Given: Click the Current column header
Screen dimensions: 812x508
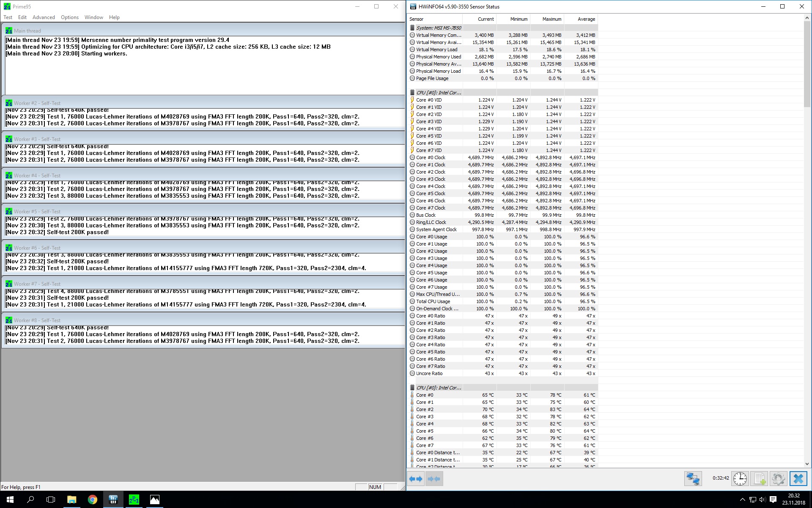Looking at the screenshot, I should (x=479, y=19).
